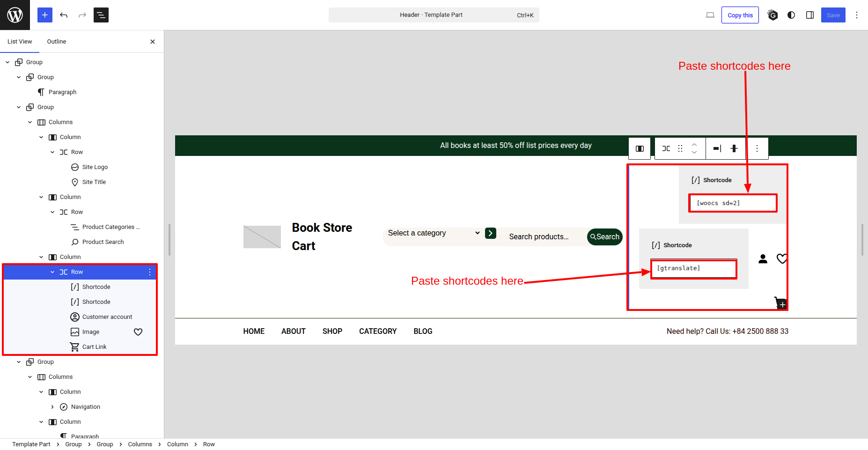Toggle the Settings sidebar panel icon

810,15
